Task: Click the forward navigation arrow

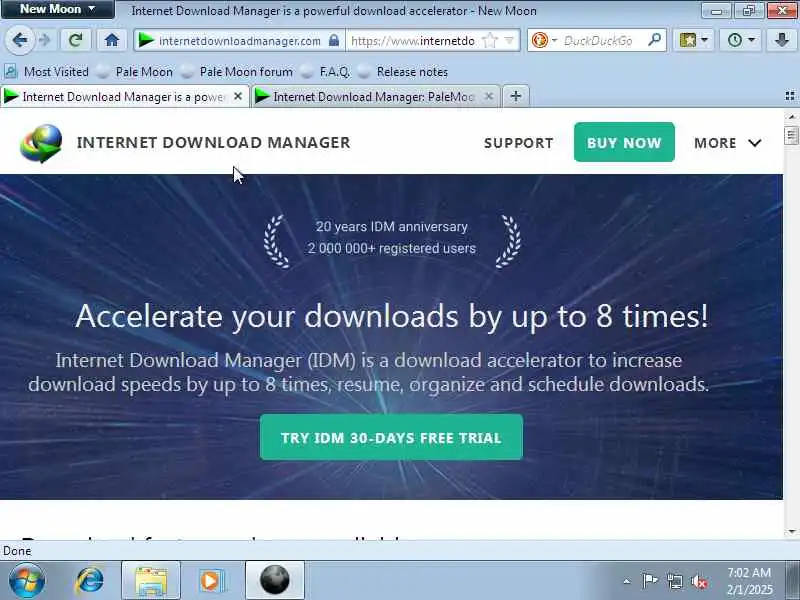Action: click(x=45, y=40)
